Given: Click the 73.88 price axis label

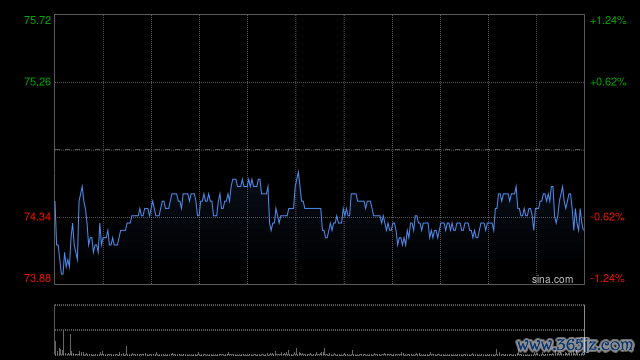Looking at the screenshot, I should point(38,278).
